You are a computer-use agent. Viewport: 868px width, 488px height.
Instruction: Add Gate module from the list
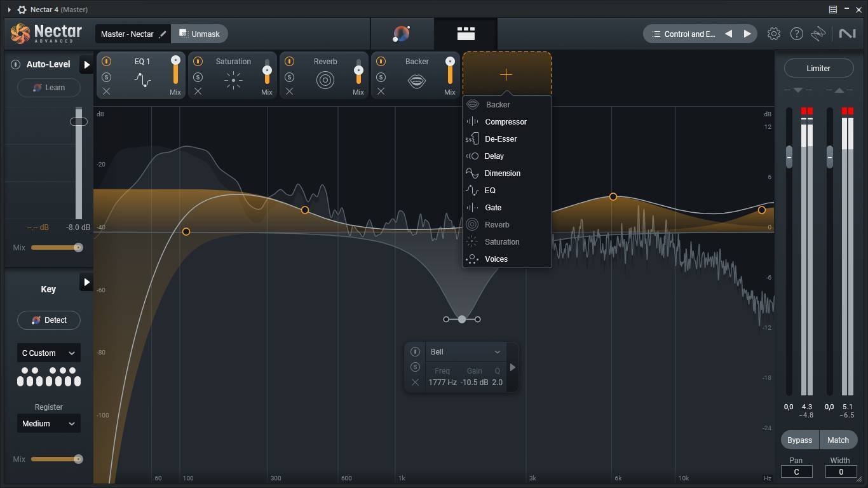[506, 207]
